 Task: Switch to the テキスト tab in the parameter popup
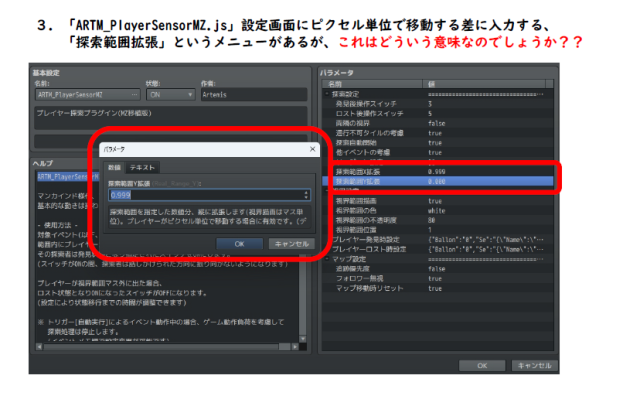pos(142,167)
